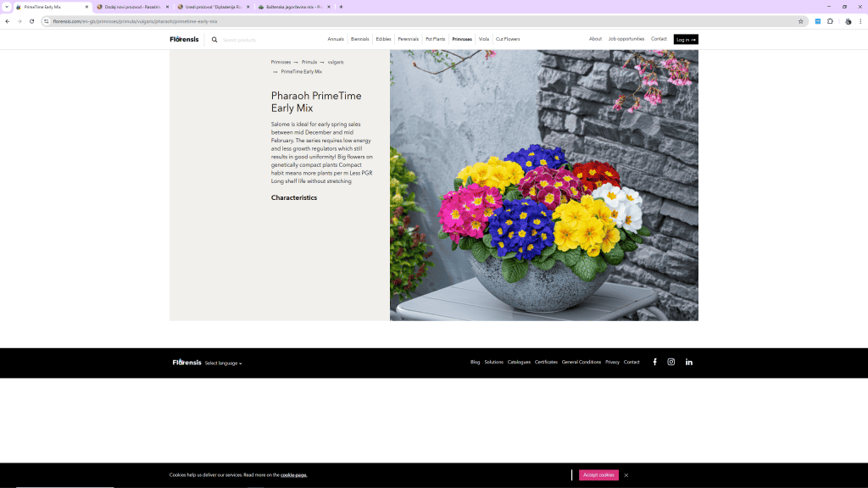Open the Perennials menu
This screenshot has height=488, width=868.
click(408, 39)
